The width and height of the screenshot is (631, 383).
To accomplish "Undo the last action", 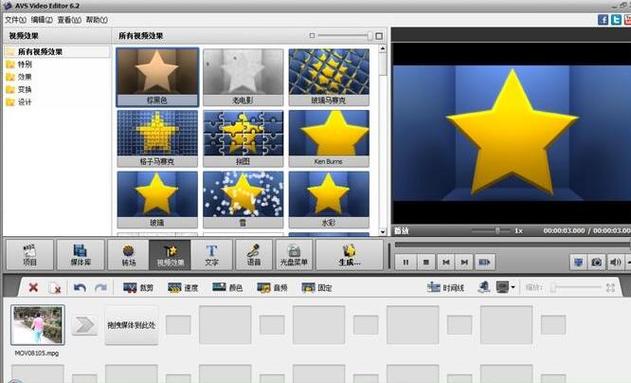I will point(80,287).
